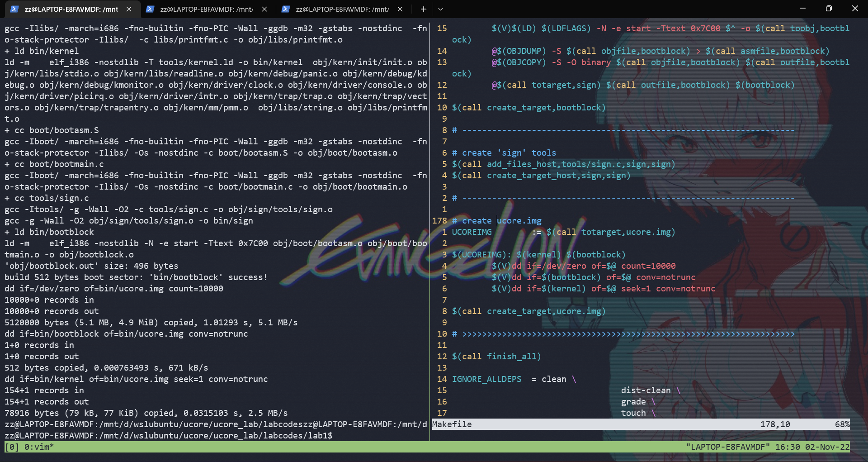The image size is (868, 462).
Task: Click the '$(call create_target,ucore.img)' line
Action: [528, 311]
